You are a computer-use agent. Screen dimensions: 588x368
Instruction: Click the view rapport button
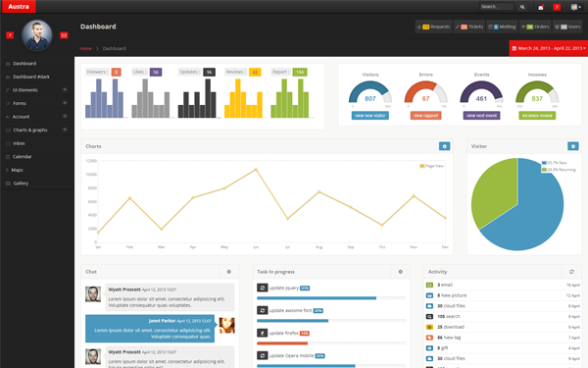coord(425,116)
